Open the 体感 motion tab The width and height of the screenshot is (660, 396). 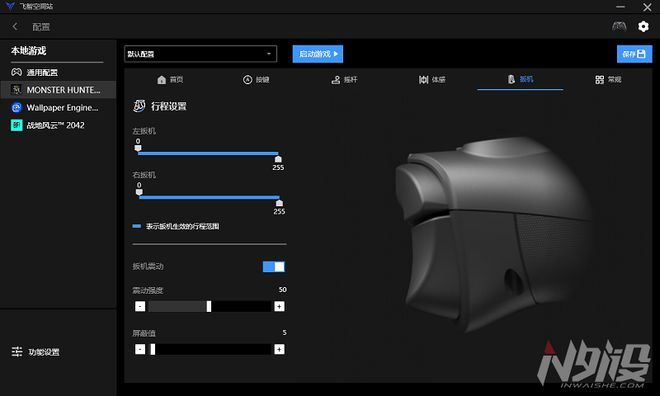(x=432, y=80)
